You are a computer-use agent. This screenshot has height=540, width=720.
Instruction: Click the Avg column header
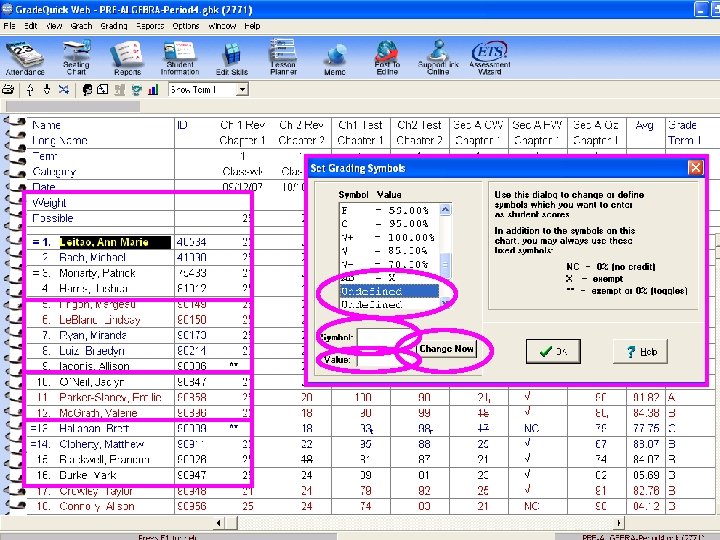click(x=644, y=125)
